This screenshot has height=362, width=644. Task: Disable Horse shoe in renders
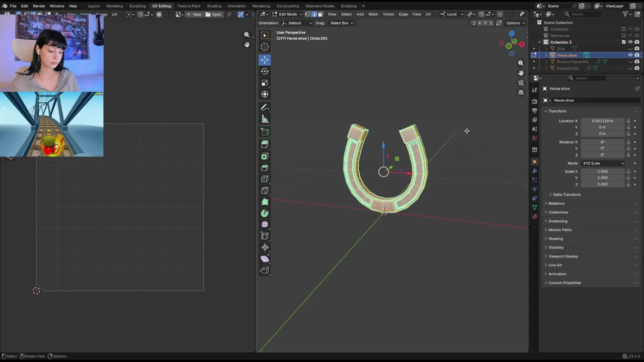coord(637,55)
